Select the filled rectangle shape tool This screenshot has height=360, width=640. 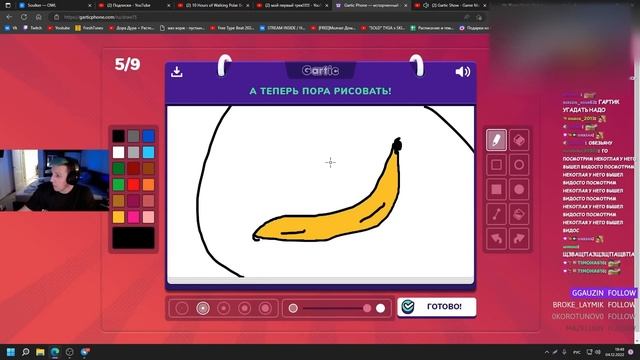(496, 189)
